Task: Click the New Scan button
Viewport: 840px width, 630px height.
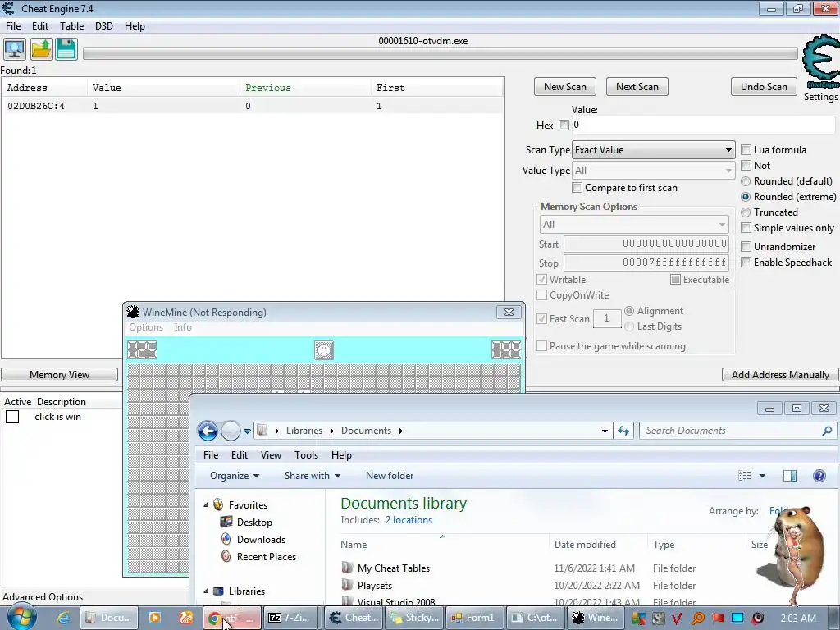Action: (564, 87)
